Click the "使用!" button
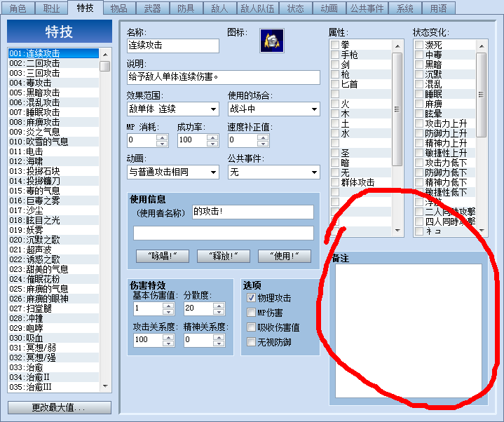 [x=285, y=256]
